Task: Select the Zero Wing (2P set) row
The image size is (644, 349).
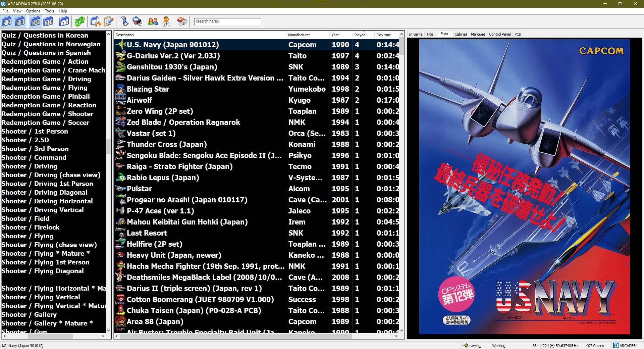Action: [x=257, y=111]
